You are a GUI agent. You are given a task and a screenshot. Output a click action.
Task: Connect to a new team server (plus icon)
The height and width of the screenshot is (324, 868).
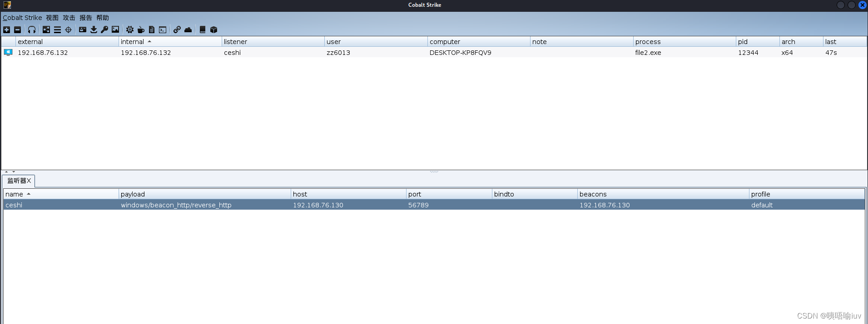click(x=7, y=29)
